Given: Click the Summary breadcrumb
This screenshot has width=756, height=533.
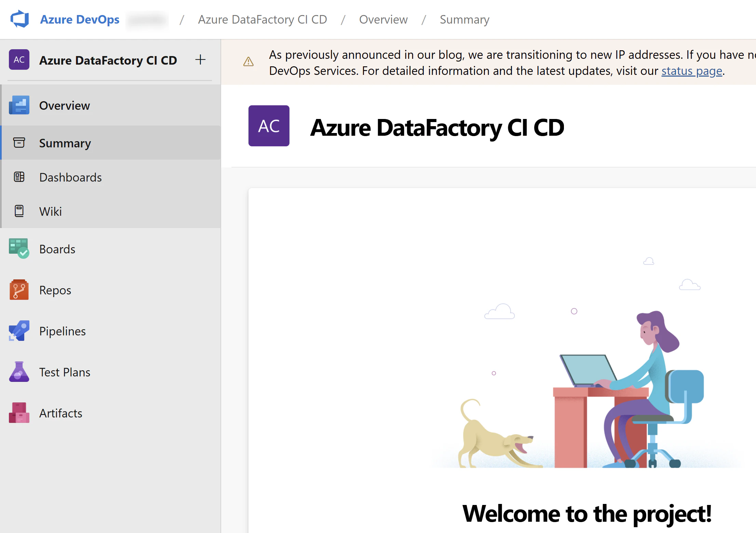Looking at the screenshot, I should click(464, 20).
